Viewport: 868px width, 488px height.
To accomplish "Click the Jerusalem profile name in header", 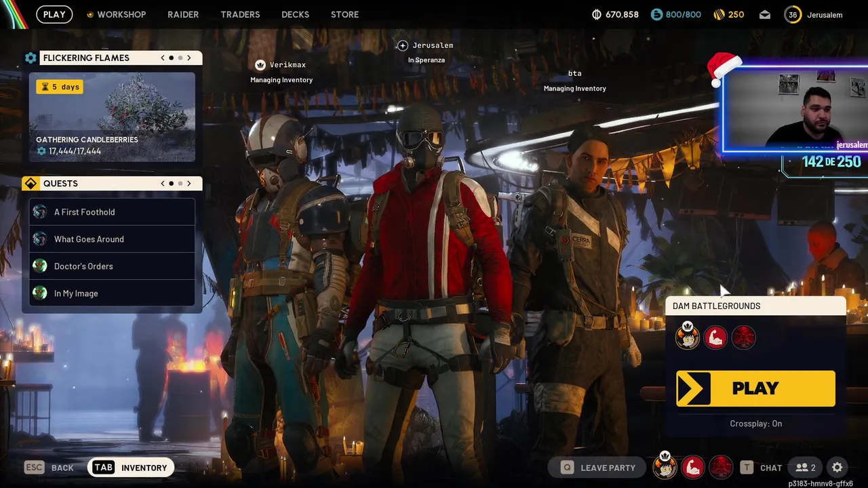I will pyautogui.click(x=825, y=15).
